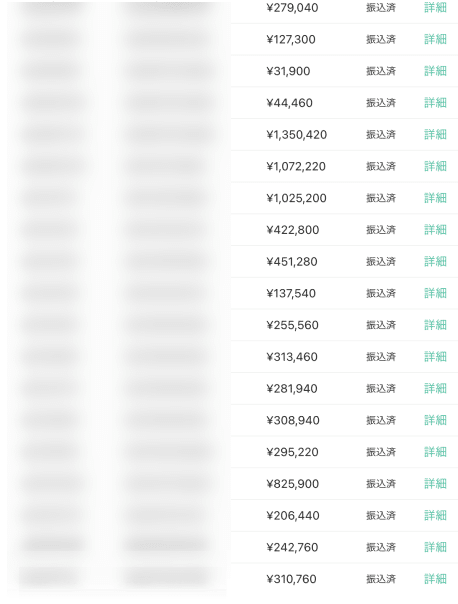The height and width of the screenshot is (604, 458).
Task: Click the 振込済 status for ¥206,440
Action: (381, 516)
